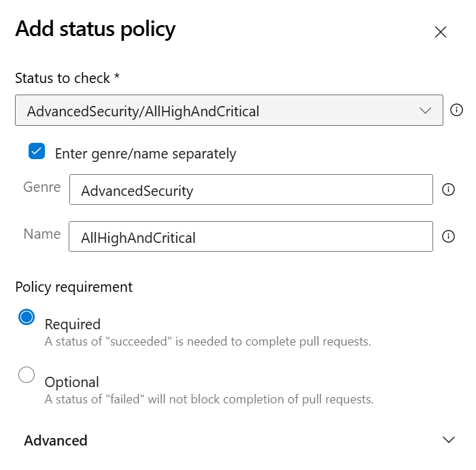The width and height of the screenshot is (476, 470).
Task: Close the Add status policy panel
Action: pos(441,32)
